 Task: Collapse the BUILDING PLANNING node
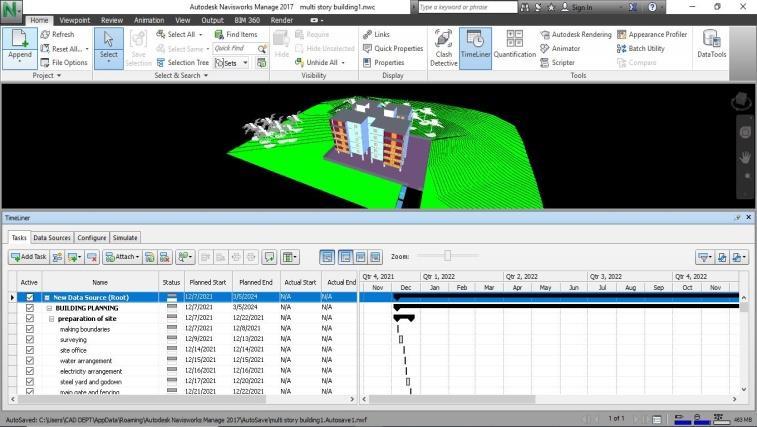(x=49, y=308)
